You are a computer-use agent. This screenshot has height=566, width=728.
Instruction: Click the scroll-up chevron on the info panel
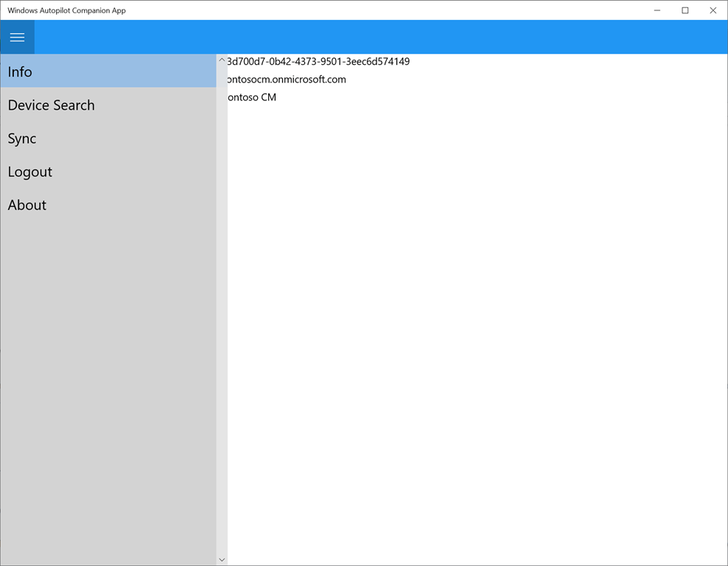[x=222, y=59]
